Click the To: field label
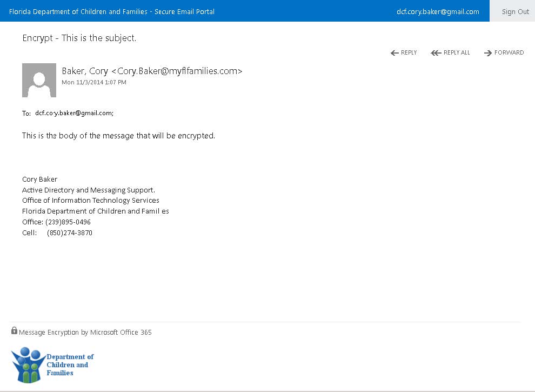 point(25,113)
